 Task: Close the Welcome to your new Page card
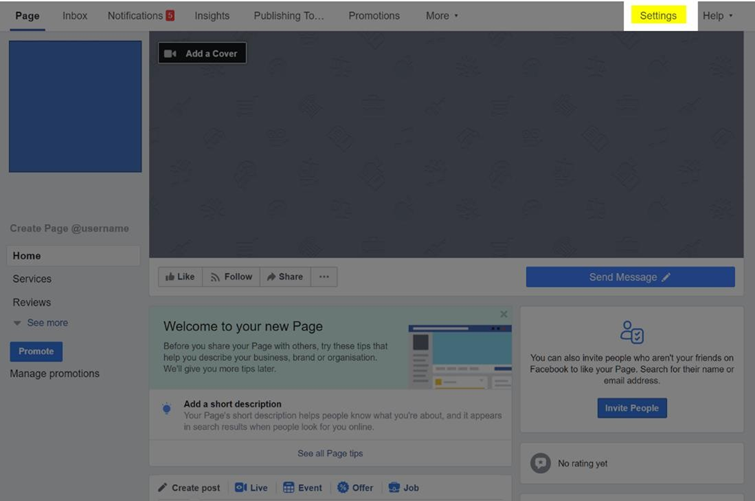(x=504, y=314)
